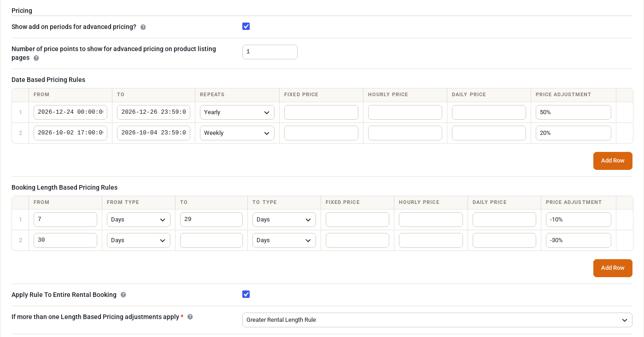Edit the From value 30 field
This screenshot has height=337, width=644.
pyautogui.click(x=65, y=240)
